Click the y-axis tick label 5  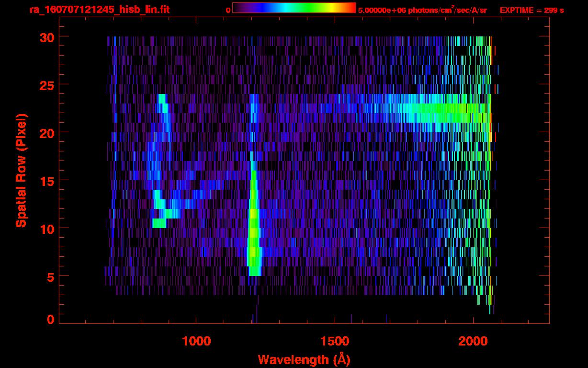51,276
